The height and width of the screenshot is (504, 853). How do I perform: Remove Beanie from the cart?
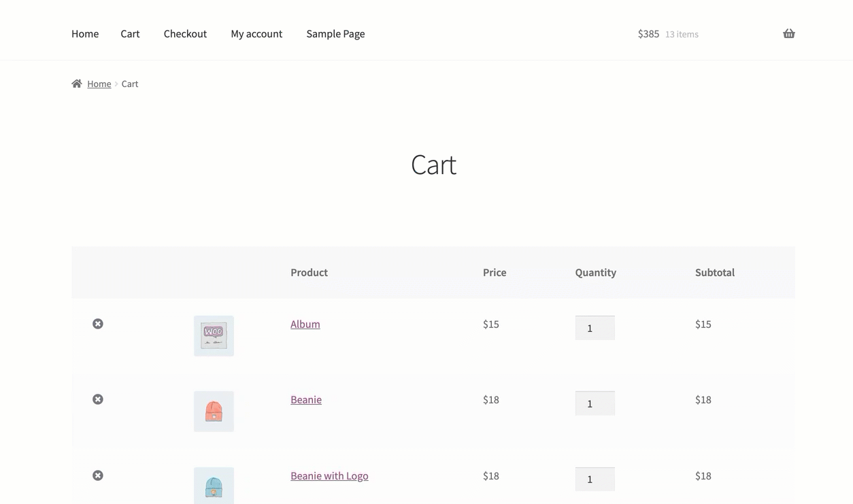click(98, 399)
